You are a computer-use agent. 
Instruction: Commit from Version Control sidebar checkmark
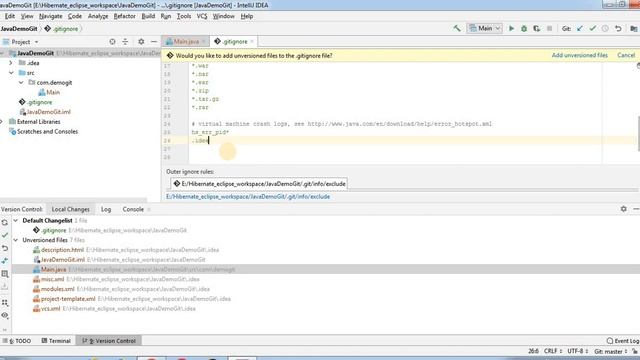[x=5, y=235]
